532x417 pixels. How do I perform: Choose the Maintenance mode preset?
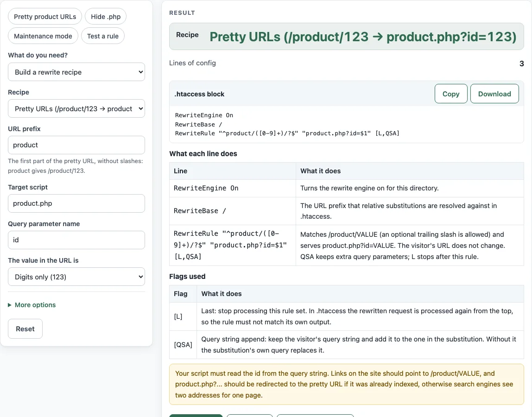pyautogui.click(x=43, y=36)
